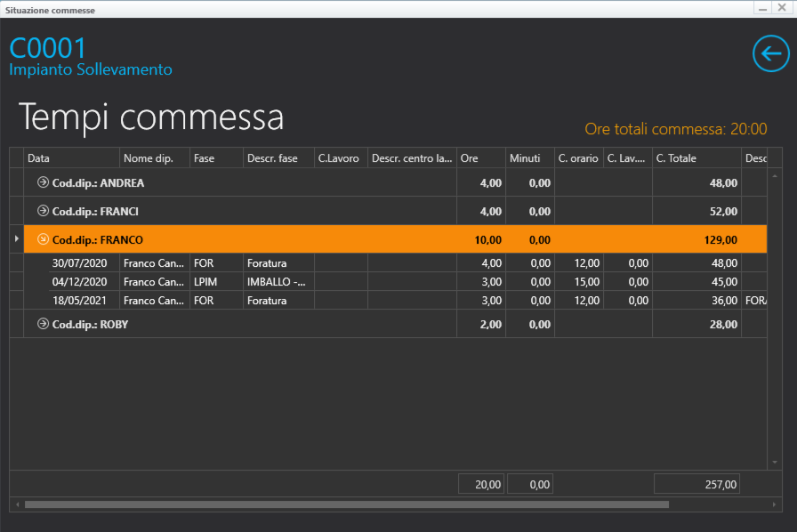Image resolution: width=797 pixels, height=532 pixels.
Task: Click the Descr. fase column header
Action: pyautogui.click(x=278, y=158)
